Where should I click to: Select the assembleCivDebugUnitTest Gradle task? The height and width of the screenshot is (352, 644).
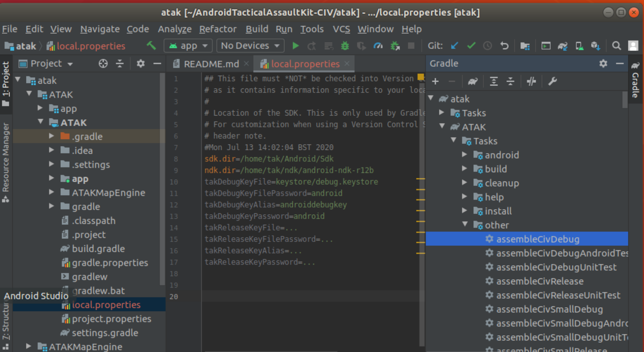click(x=556, y=267)
